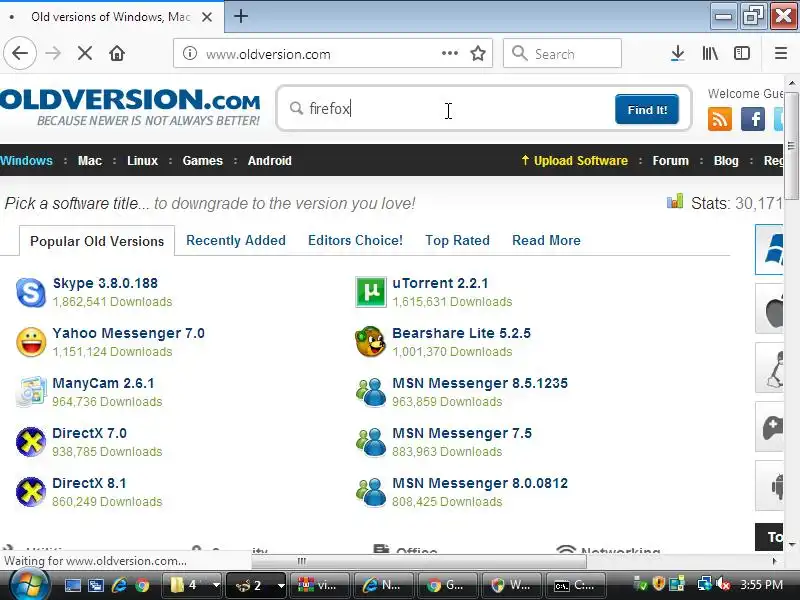Open the MSN Messenger 7.5 link
The width and height of the screenshot is (800, 600).
(462, 433)
